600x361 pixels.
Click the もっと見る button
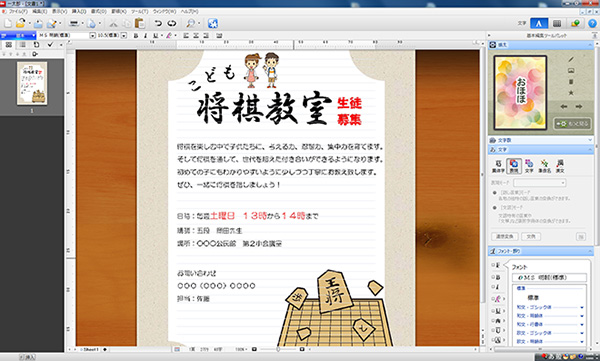572,124
